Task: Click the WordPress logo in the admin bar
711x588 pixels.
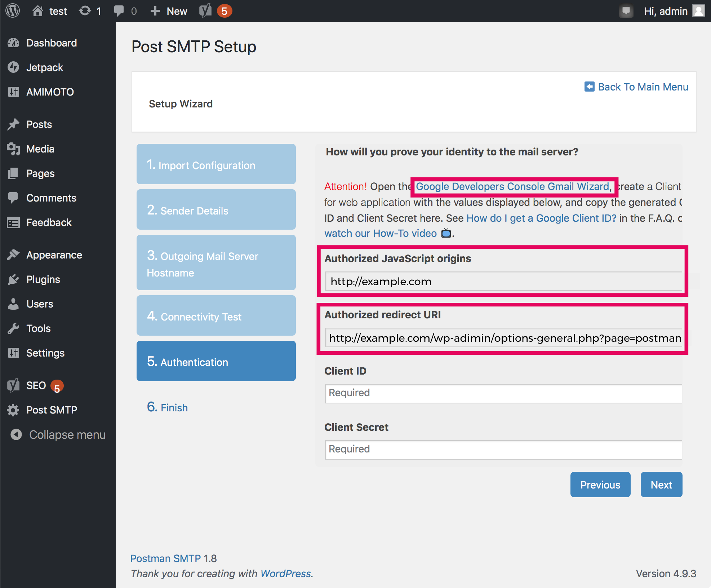Action: click(12, 10)
